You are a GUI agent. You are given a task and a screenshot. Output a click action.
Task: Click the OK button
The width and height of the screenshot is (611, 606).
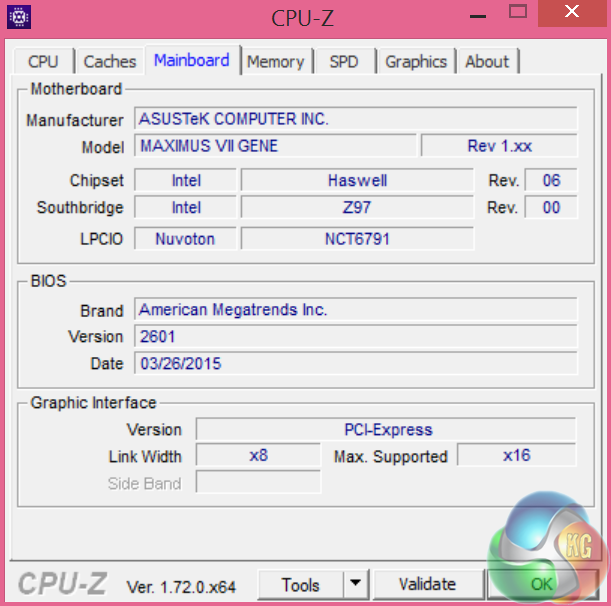542,585
